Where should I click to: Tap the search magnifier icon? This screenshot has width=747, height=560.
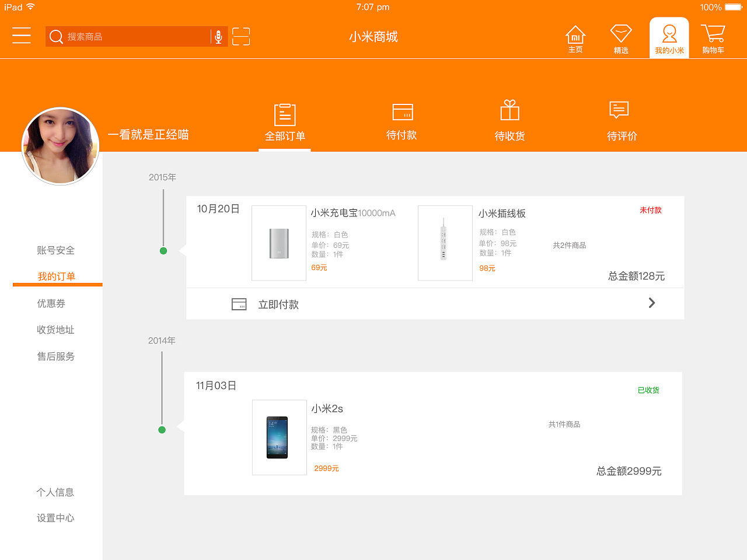(x=56, y=37)
